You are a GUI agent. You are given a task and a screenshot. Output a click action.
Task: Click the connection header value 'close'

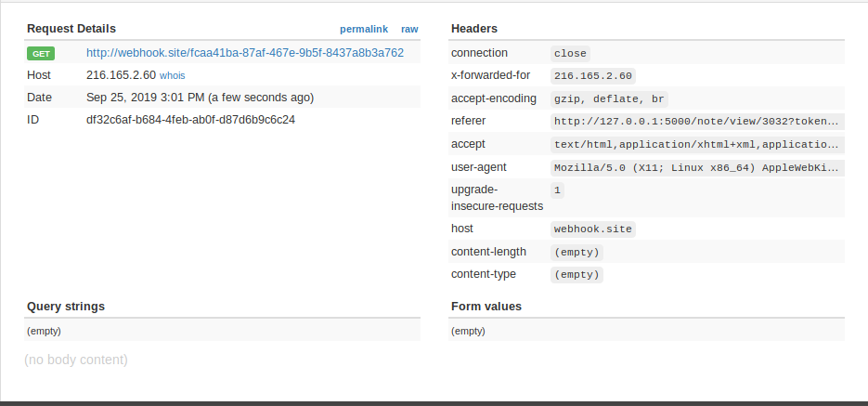tap(570, 54)
